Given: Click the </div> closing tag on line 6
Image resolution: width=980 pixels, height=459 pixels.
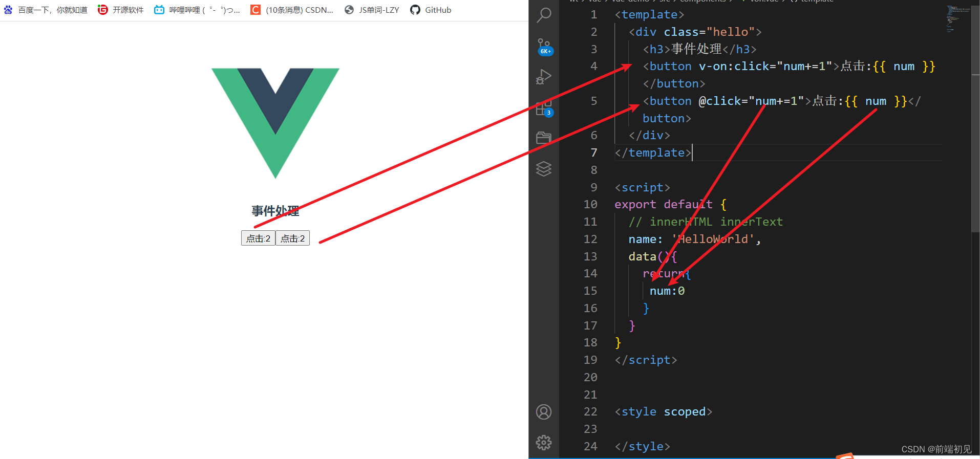Looking at the screenshot, I should point(649,136).
